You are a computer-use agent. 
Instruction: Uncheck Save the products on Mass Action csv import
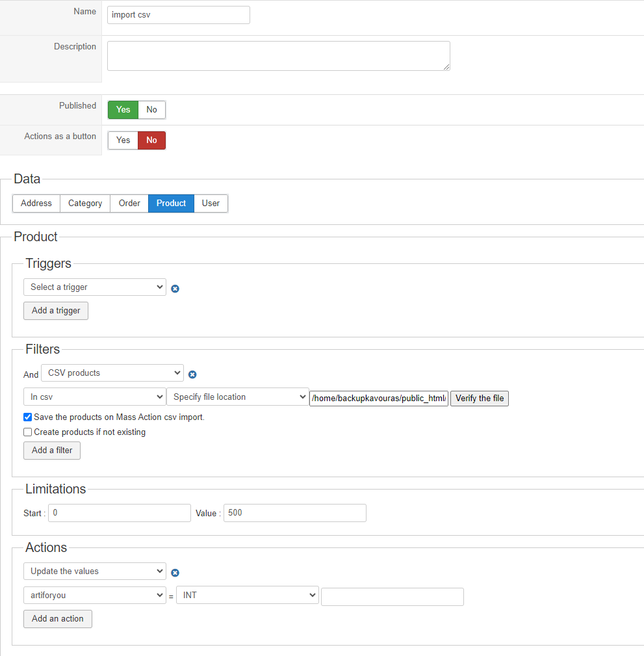[27, 417]
